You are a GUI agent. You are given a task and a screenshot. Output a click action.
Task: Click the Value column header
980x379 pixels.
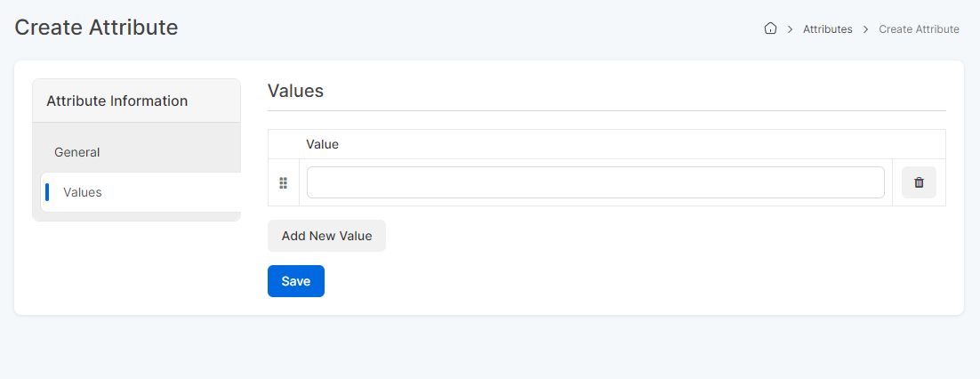click(x=323, y=144)
